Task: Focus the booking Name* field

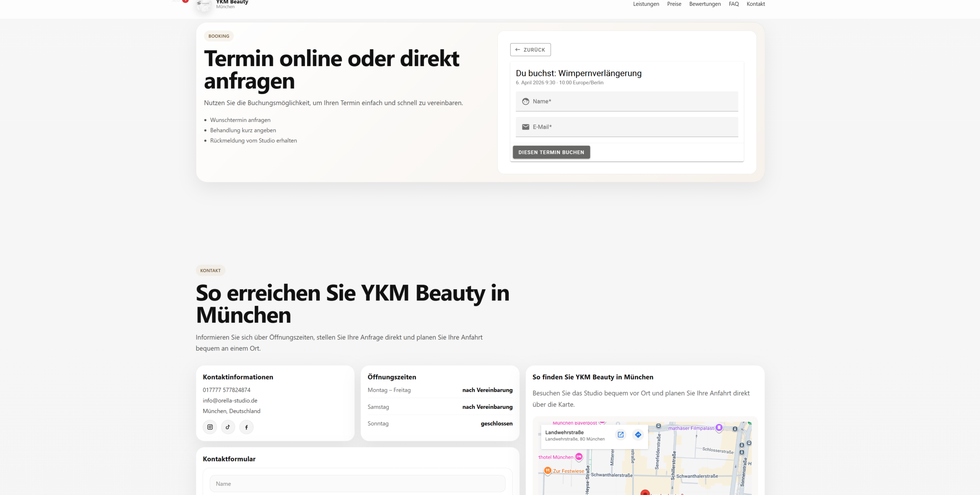Action: pos(627,101)
